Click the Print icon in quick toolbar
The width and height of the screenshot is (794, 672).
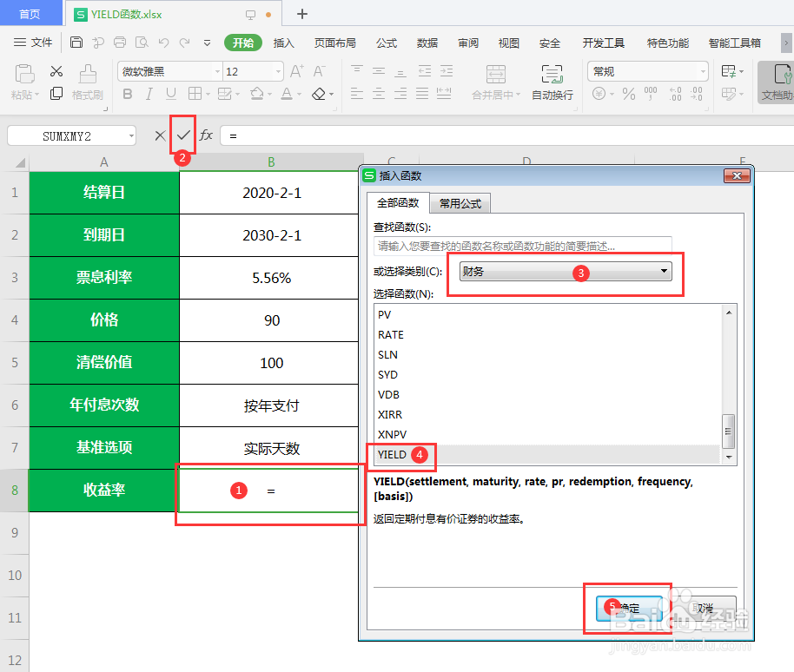pyautogui.click(x=120, y=42)
